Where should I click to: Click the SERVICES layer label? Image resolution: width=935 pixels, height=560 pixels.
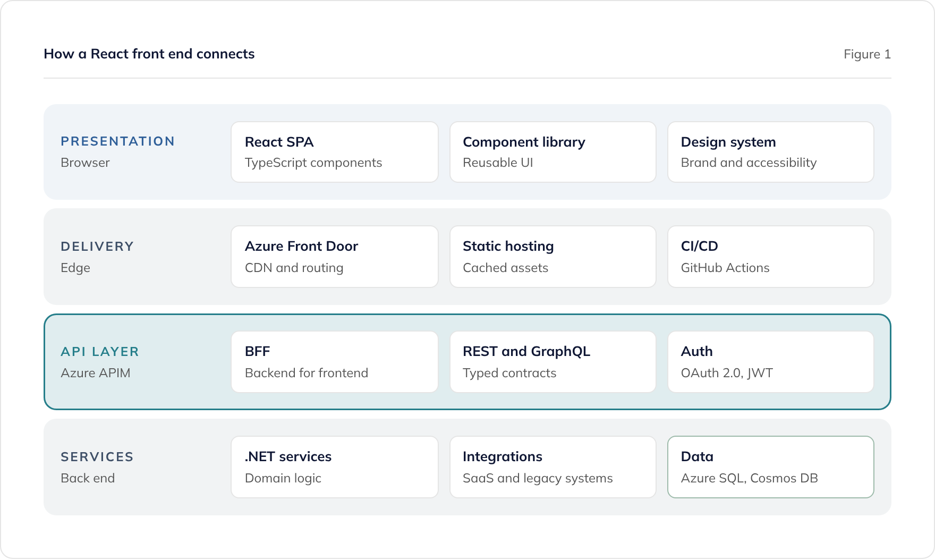tap(97, 457)
